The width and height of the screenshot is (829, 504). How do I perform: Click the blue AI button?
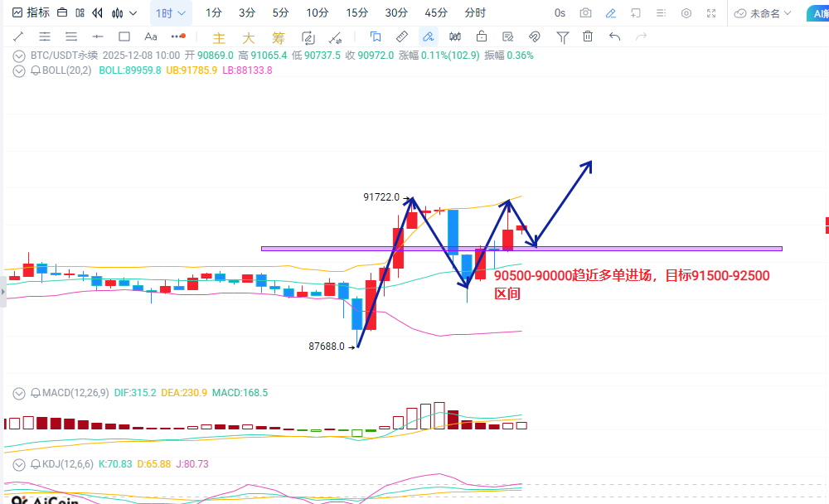pyautogui.click(x=816, y=12)
